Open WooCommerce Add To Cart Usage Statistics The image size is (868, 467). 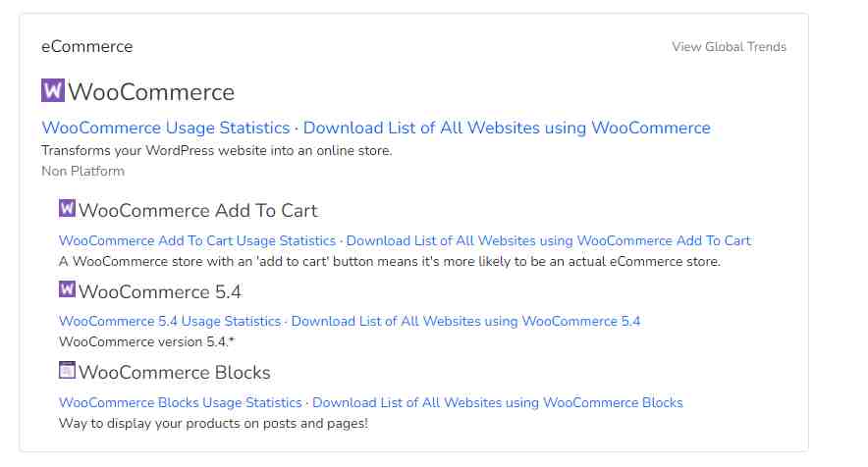[197, 240]
